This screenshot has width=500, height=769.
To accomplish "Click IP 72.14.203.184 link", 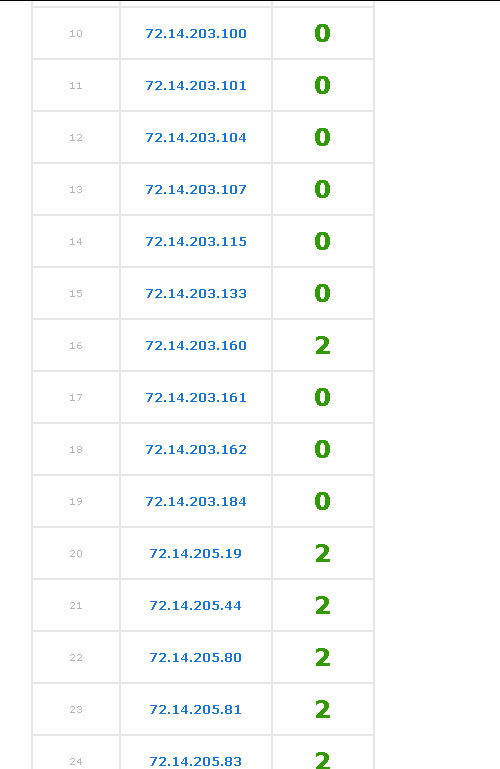I will 196,501.
